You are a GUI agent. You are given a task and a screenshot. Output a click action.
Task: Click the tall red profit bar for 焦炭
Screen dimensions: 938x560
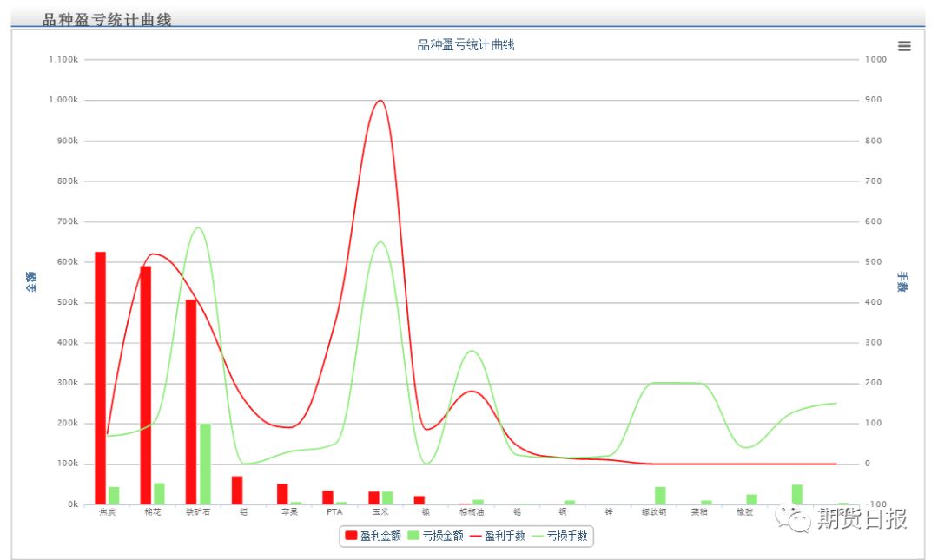tap(100, 379)
